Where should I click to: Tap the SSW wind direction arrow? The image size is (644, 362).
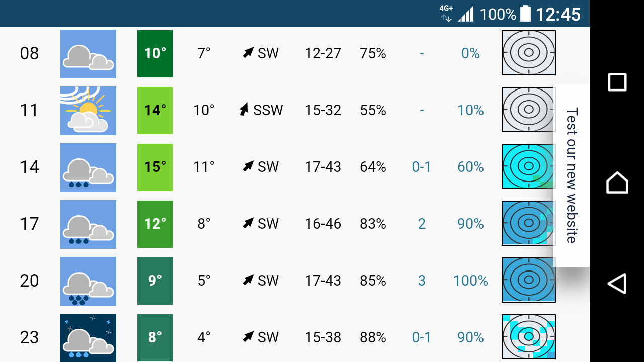coord(245,110)
